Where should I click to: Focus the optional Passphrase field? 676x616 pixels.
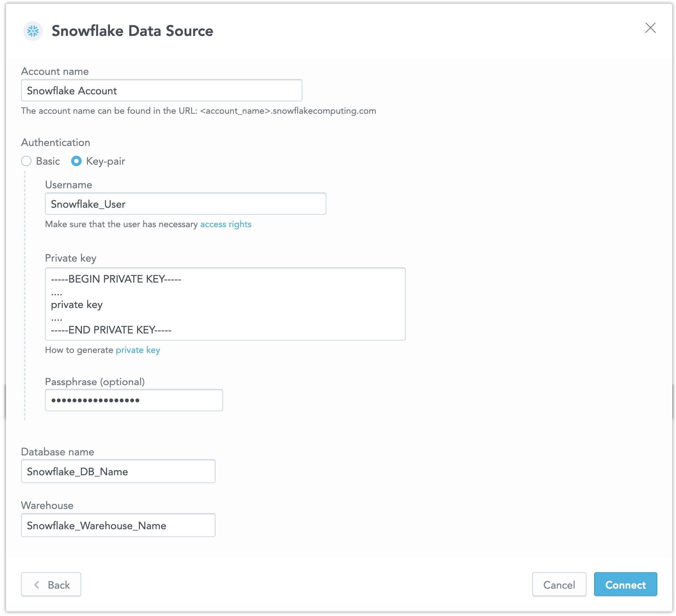(134, 400)
